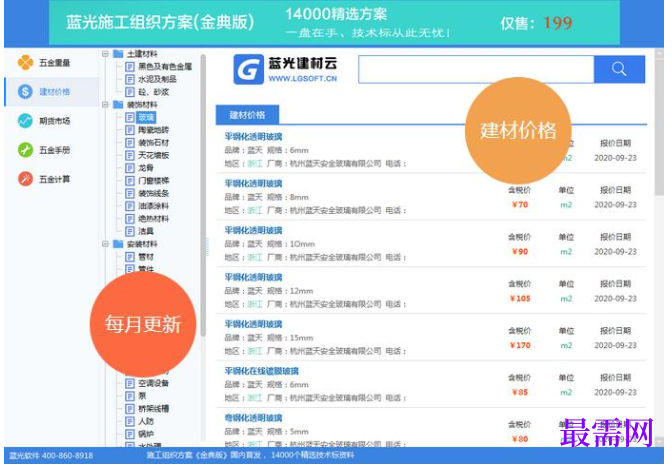The height and width of the screenshot is (464, 672).
Task: Click the document icon beside 水泥及制品
Action: (x=130, y=79)
